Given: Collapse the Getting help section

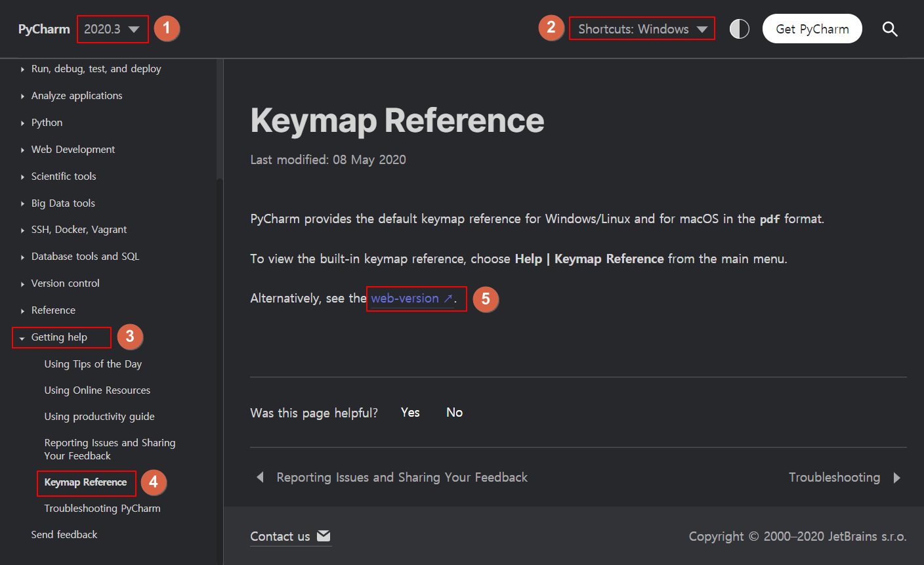Looking at the screenshot, I should [59, 337].
